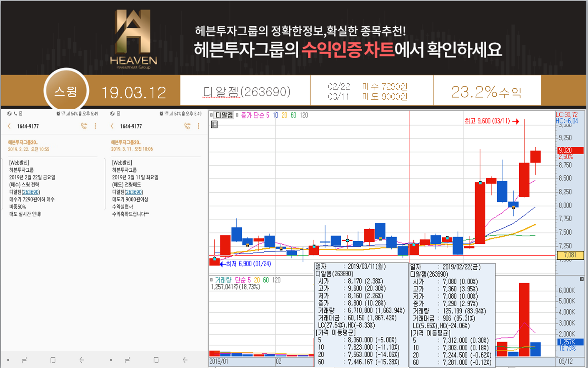Select the orange 20-day price moving average label
Viewport: 588px width, 368px height.
point(285,115)
